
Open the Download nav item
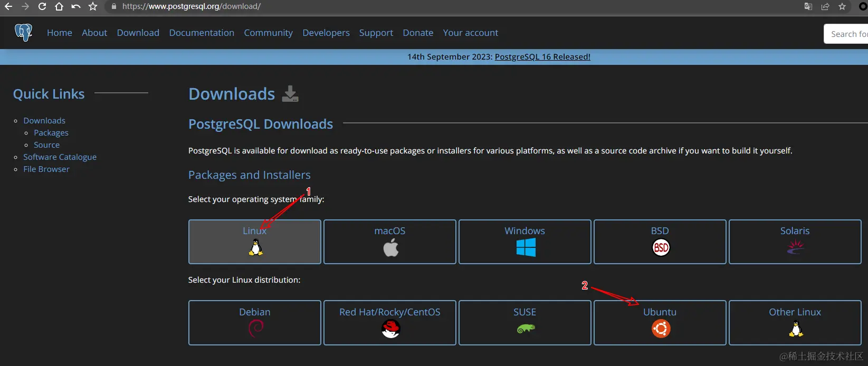[x=138, y=33]
